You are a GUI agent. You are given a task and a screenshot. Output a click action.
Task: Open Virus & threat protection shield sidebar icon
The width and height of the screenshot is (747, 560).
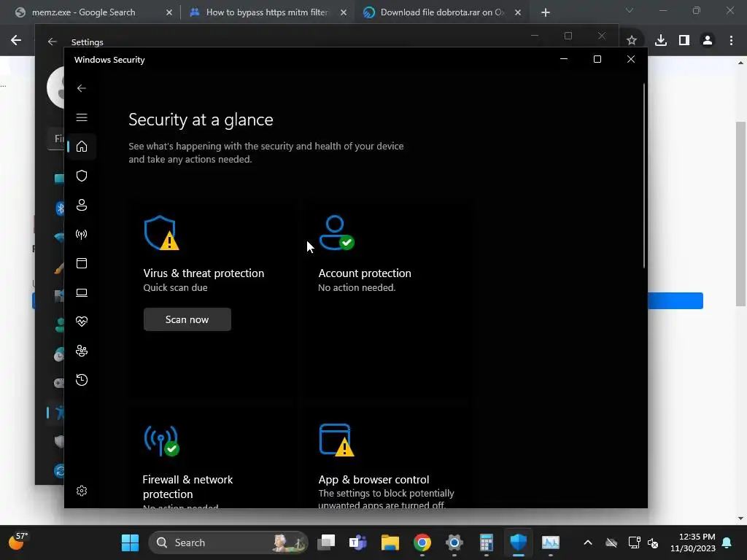[x=82, y=176]
